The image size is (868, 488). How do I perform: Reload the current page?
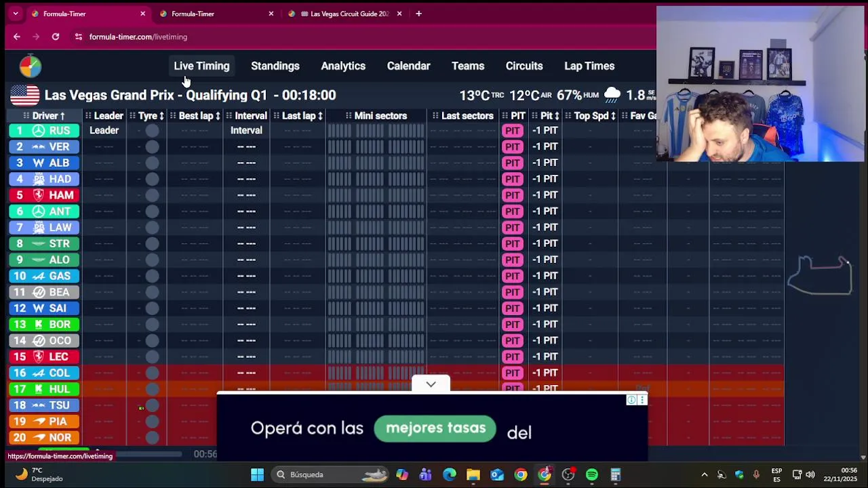[56, 37]
